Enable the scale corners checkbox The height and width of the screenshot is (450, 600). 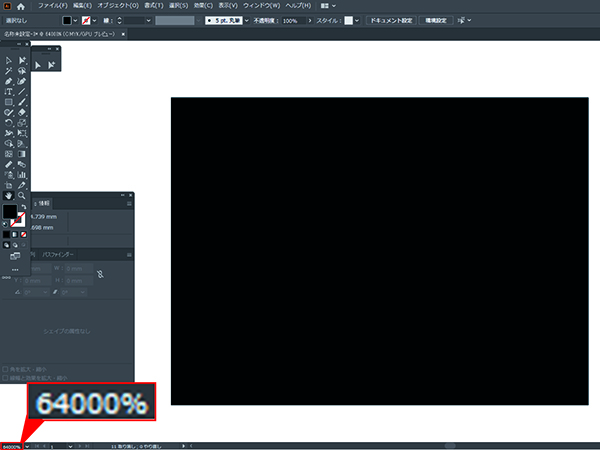[5, 369]
